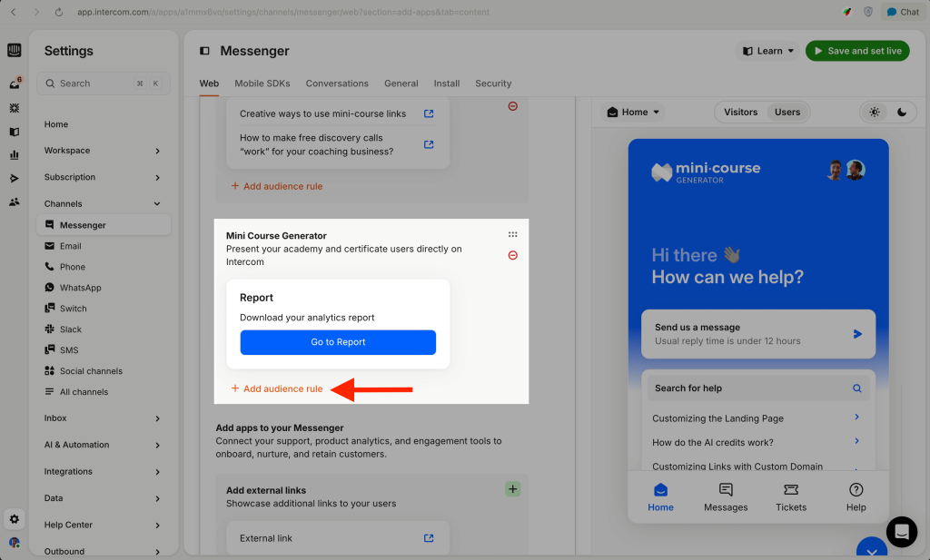Open External link arrow icon
The image size is (930, 560).
(429, 538)
